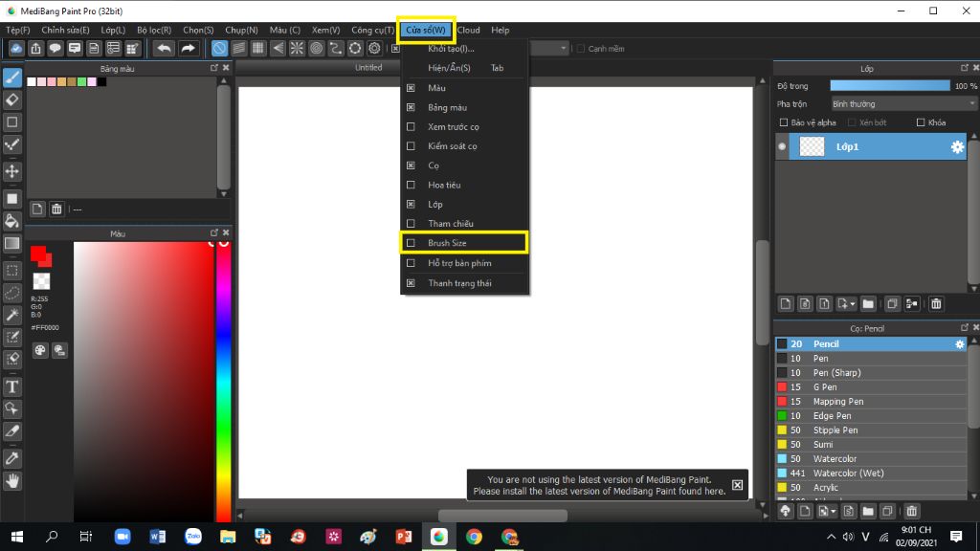Image resolution: width=980 pixels, height=551 pixels.
Task: Click Hỗ trợ bàn phím menu entry
Action: point(464,263)
